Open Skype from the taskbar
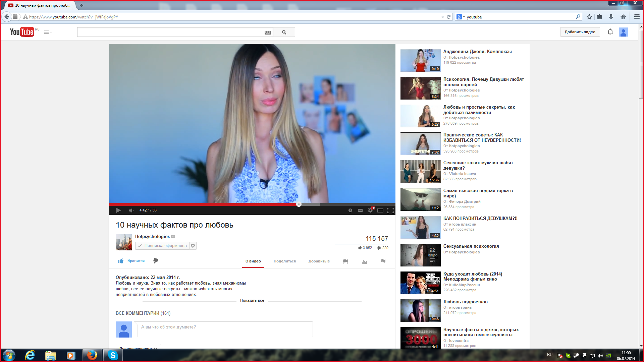 click(x=113, y=355)
